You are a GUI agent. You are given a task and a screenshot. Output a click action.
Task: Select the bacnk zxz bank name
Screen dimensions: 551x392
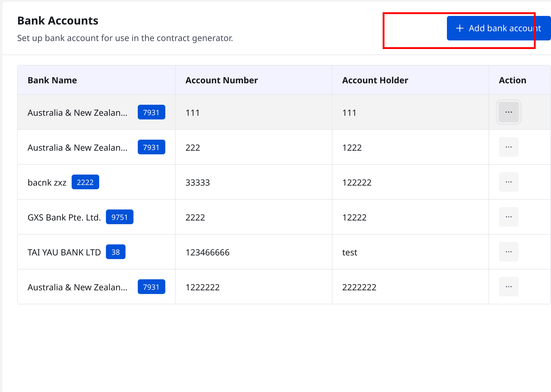(x=47, y=183)
